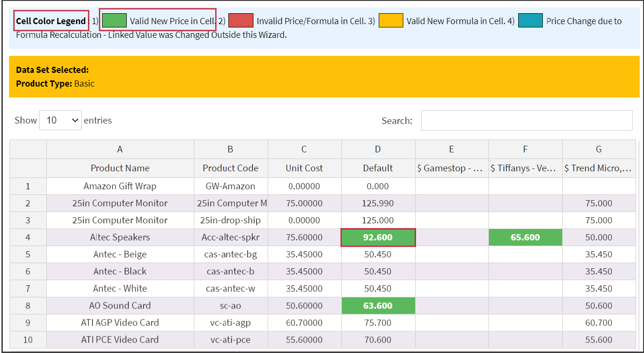Screen dimensions: 644x353
Task: Click the 75.700 Default price cell
Action: coord(378,323)
